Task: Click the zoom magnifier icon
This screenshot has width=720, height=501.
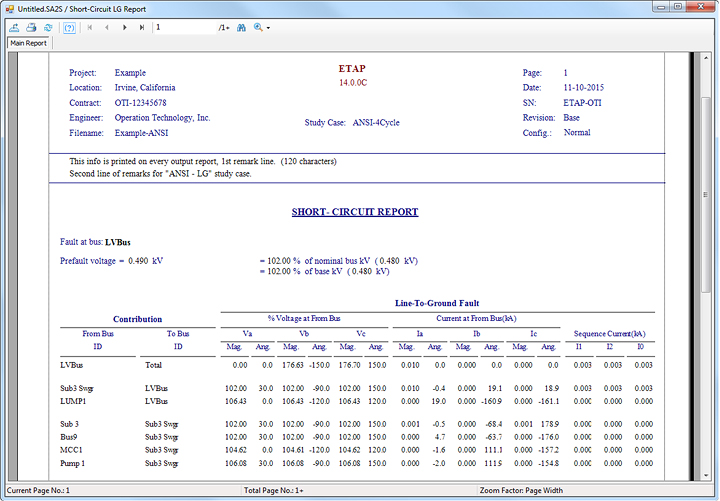Action: [258, 27]
